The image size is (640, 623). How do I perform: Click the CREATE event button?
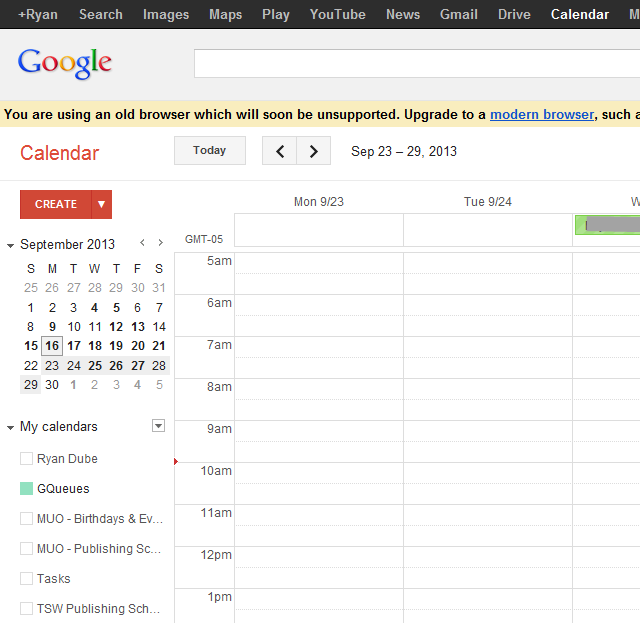click(56, 204)
